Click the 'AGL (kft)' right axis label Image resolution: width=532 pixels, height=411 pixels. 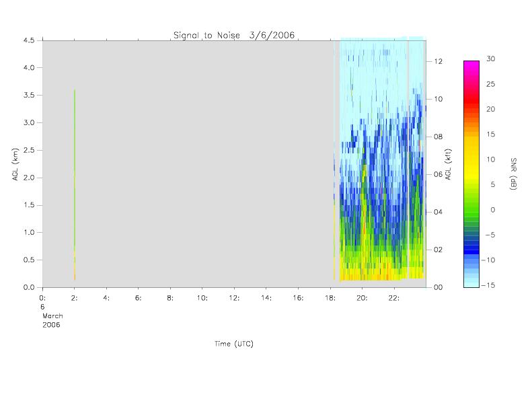tap(449, 164)
